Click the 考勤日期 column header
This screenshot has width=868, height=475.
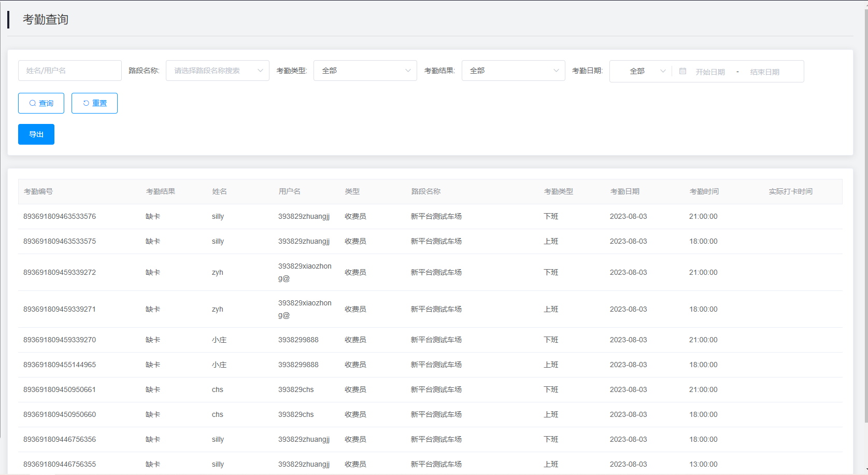[x=625, y=191]
